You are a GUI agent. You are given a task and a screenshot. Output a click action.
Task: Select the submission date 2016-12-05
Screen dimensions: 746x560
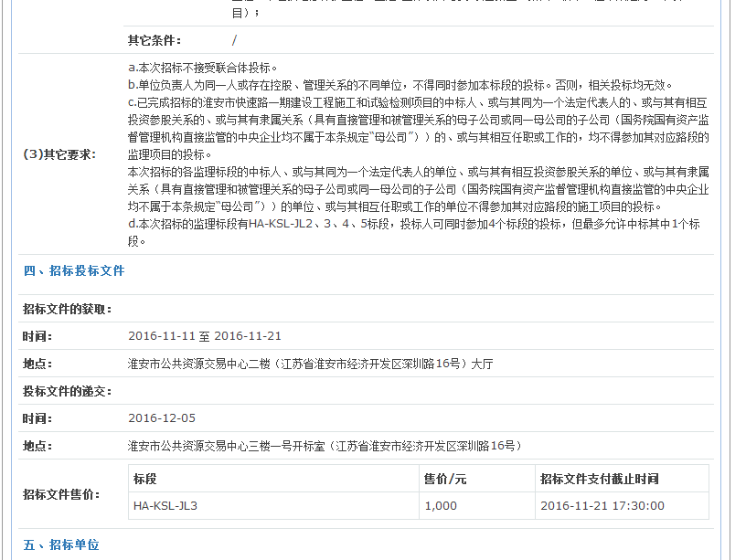[x=162, y=418]
